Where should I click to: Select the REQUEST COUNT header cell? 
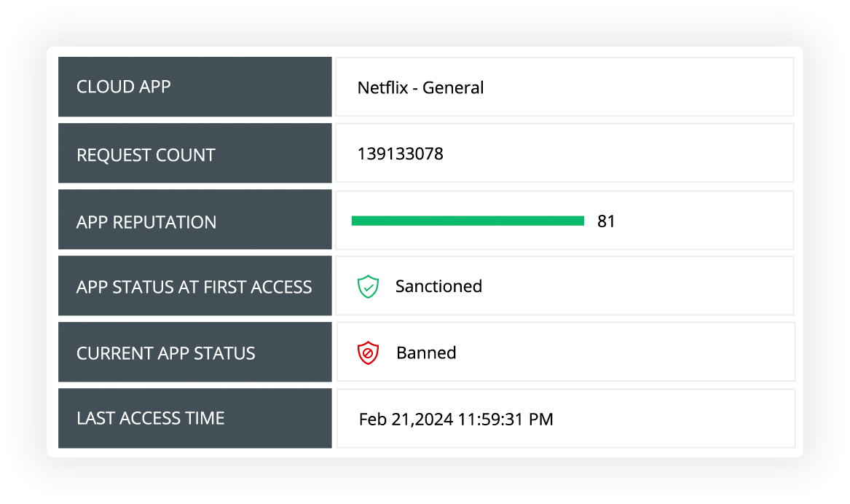click(195, 154)
